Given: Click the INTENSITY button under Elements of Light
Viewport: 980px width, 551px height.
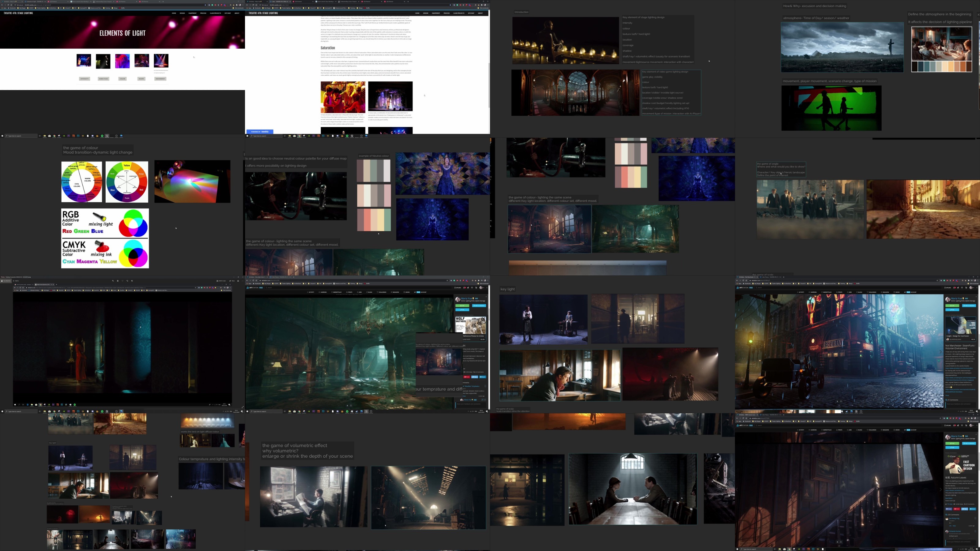Looking at the screenshot, I should (x=85, y=79).
